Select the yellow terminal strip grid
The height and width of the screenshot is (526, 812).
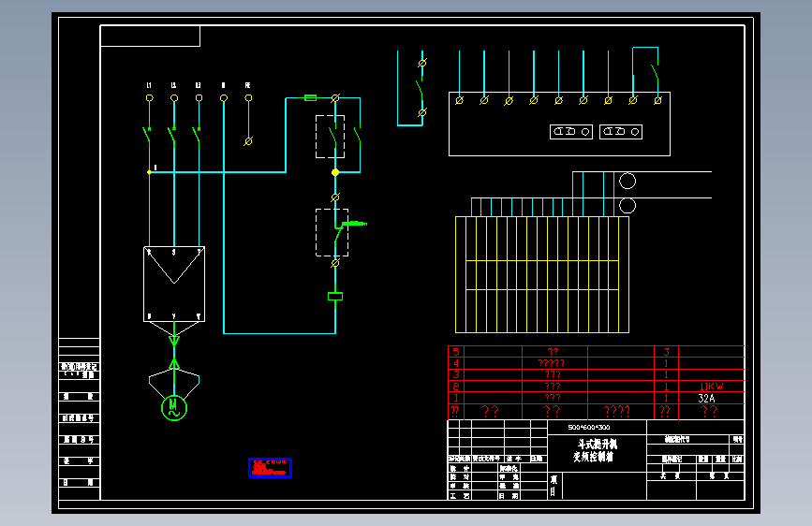[542, 274]
